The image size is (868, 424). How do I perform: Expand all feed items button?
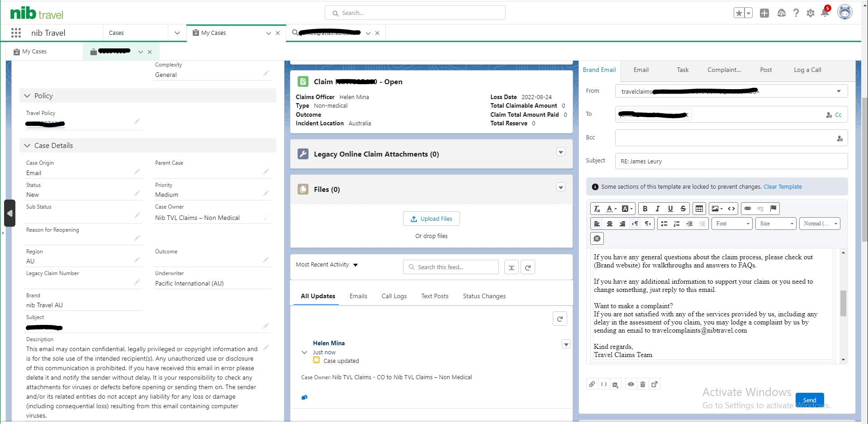point(512,267)
